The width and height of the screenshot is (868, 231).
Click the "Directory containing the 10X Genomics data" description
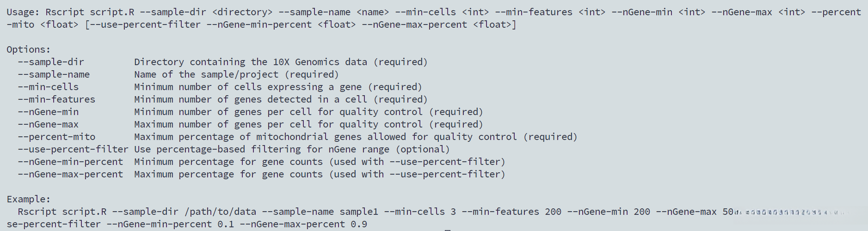pyautogui.click(x=251, y=62)
